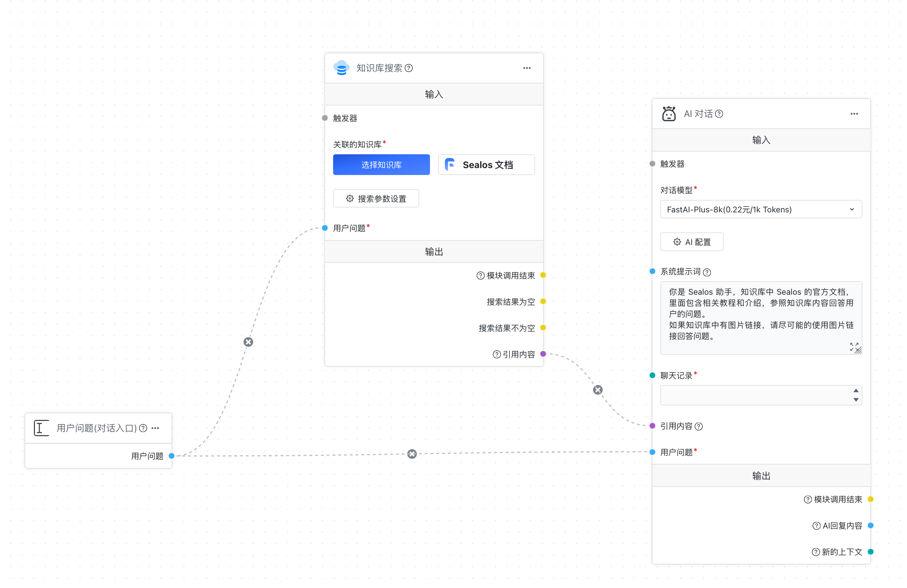Click help icon beside 用户问题(对话入口)
This screenshot has height=588, width=907.
[x=143, y=428]
